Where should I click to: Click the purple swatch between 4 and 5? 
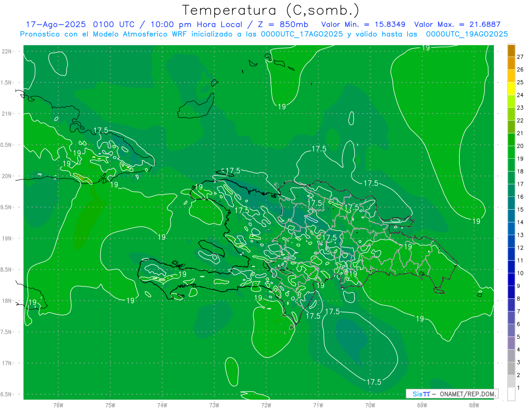[511, 343]
